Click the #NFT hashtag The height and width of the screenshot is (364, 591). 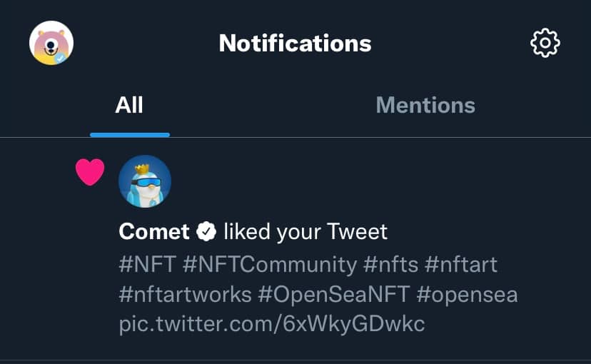147,265
